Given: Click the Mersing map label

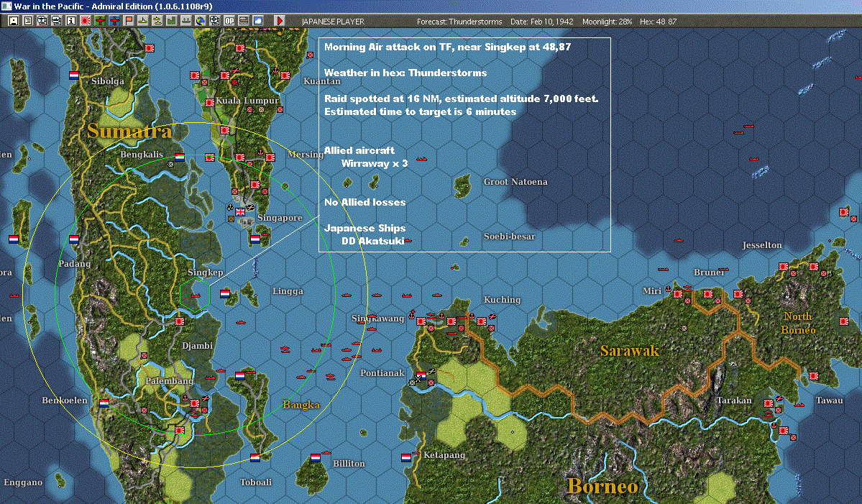Looking at the screenshot, I should click(x=306, y=155).
